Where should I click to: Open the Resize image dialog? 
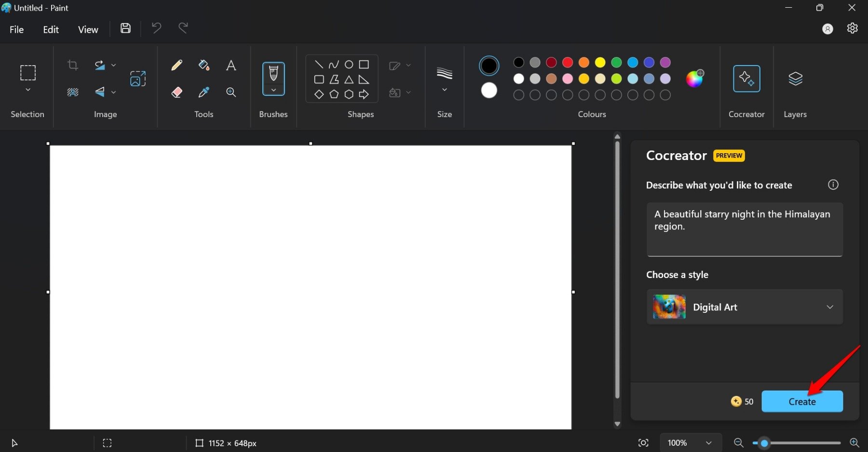[137, 78]
